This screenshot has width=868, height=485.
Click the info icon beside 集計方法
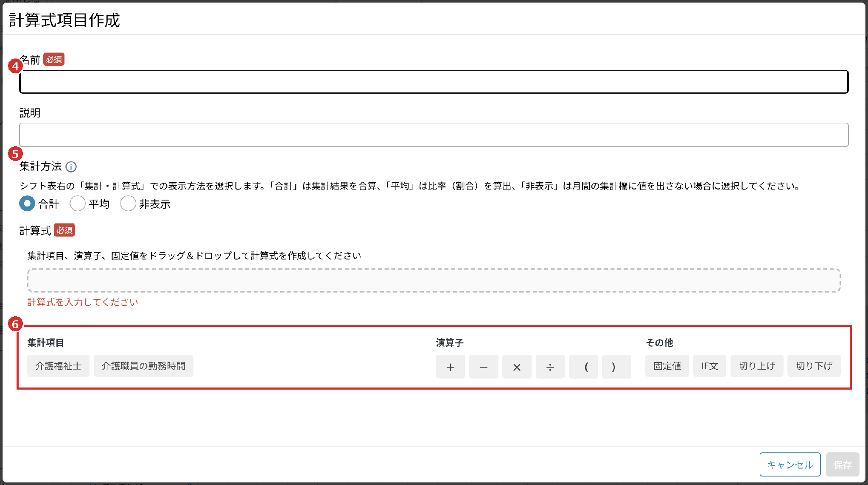point(71,167)
